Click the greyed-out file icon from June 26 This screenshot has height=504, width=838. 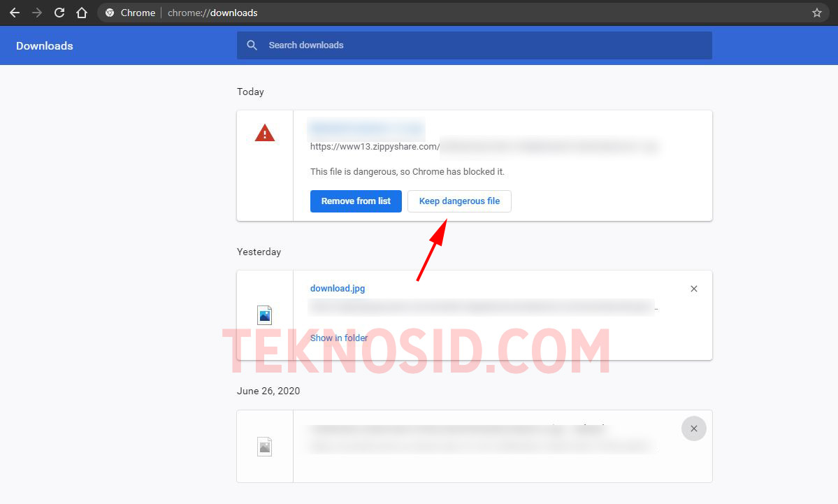[265, 446]
